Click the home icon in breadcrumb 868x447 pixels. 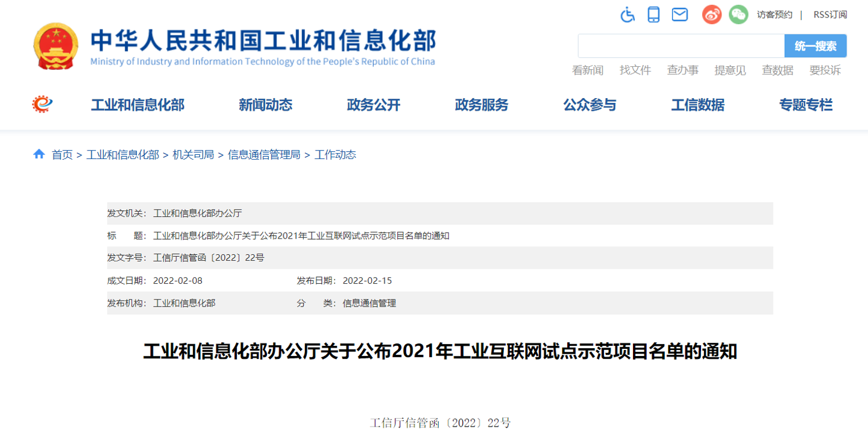point(39,154)
